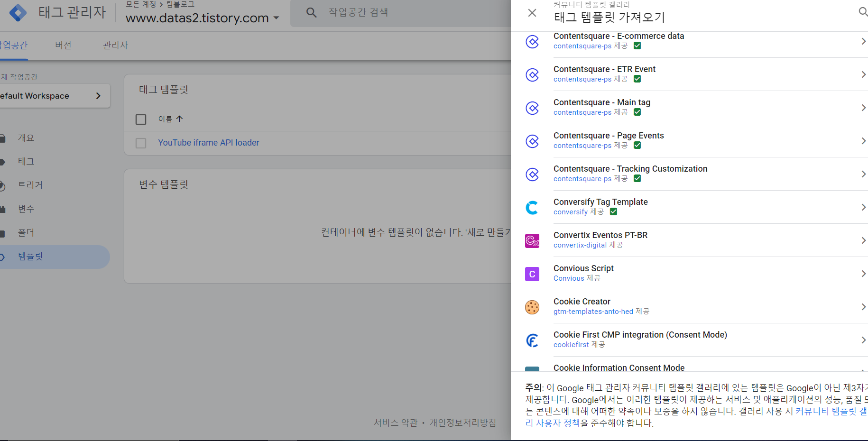Open the 서비스 약관 link
The height and width of the screenshot is (441, 868).
[x=396, y=423]
